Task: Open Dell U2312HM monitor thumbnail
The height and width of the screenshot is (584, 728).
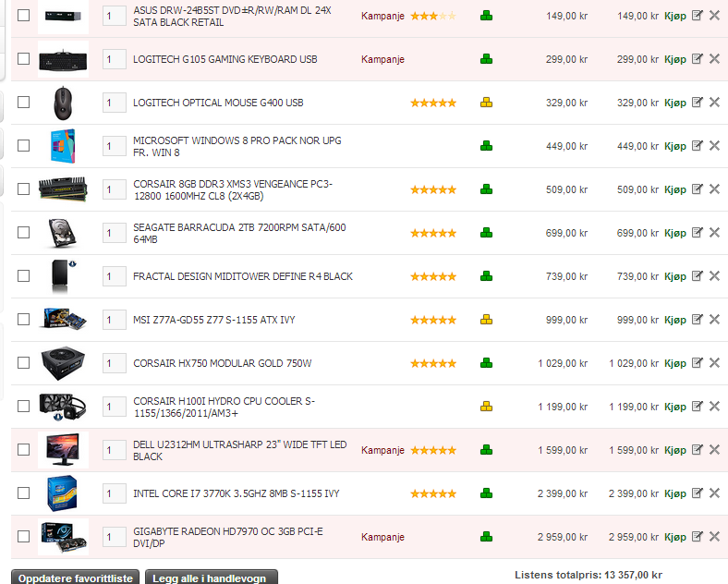Action: 63,450
